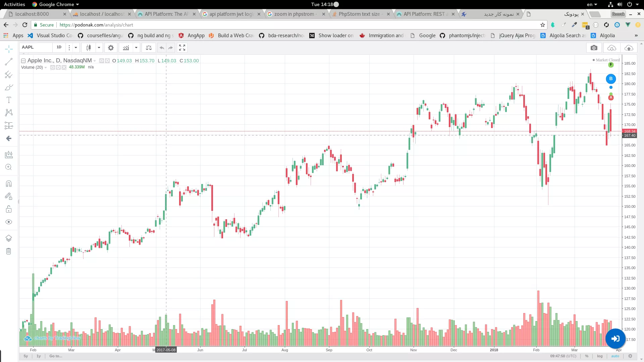This screenshot has height=362, width=644.
Task: Open Google Chrome app menu in top bar
Action: [x=56, y=4]
